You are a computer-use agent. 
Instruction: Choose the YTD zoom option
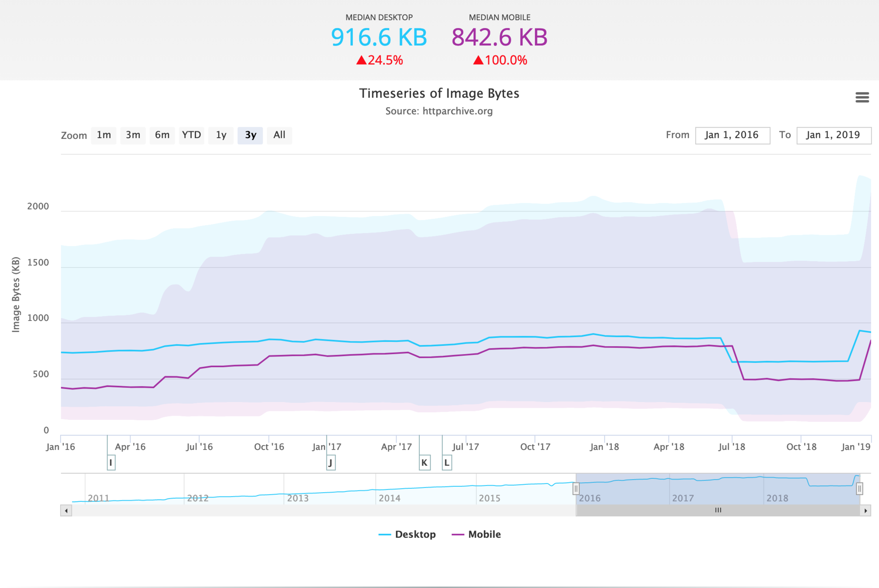(191, 135)
